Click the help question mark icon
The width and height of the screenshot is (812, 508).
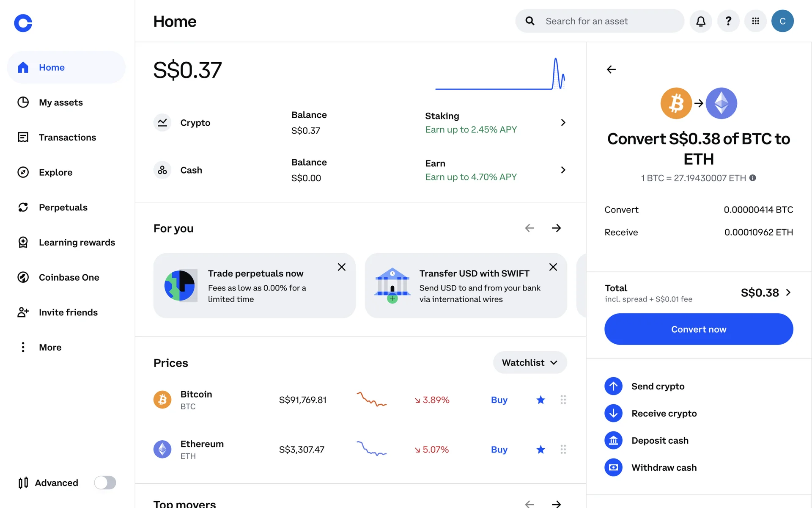[728, 21]
